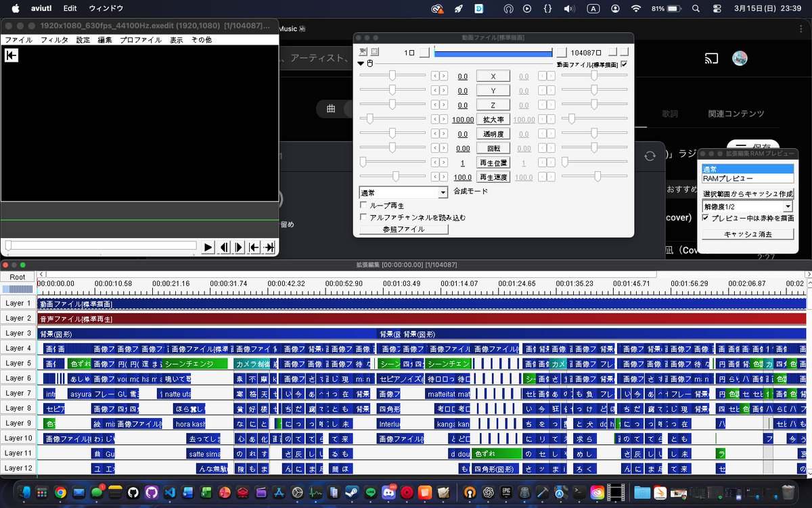
Task: Open Google Chrome from the dock
Action: pyautogui.click(x=60, y=492)
